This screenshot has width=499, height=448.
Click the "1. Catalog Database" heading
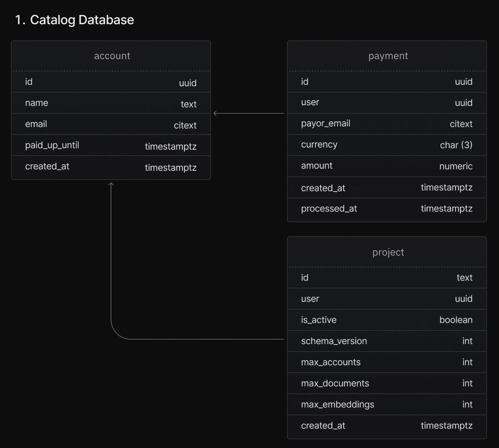[x=74, y=20]
